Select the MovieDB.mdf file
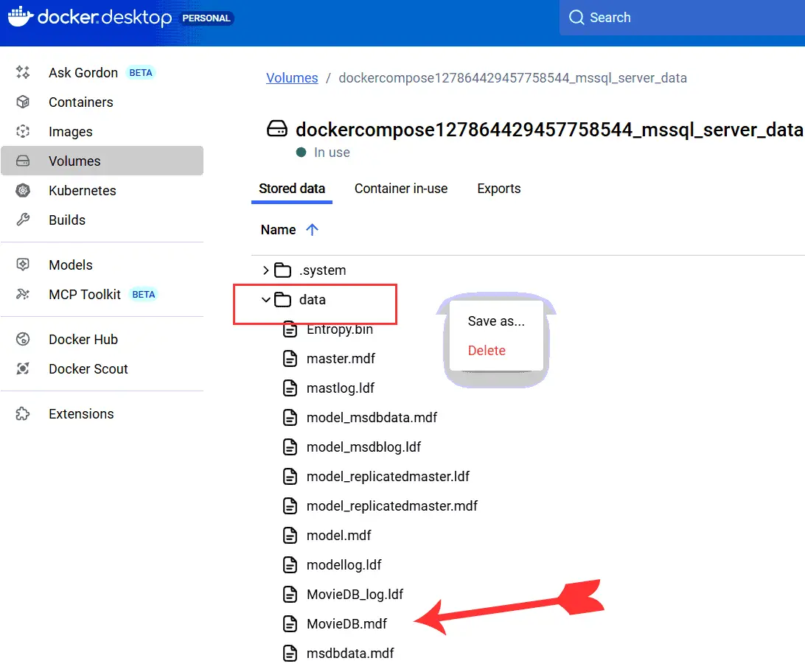This screenshot has width=805, height=672. pos(346,623)
